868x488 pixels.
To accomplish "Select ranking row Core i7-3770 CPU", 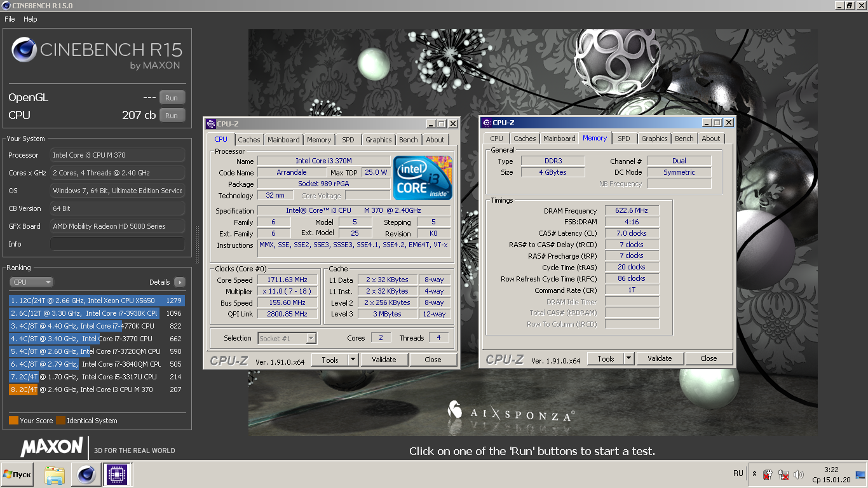I will pyautogui.click(x=97, y=339).
